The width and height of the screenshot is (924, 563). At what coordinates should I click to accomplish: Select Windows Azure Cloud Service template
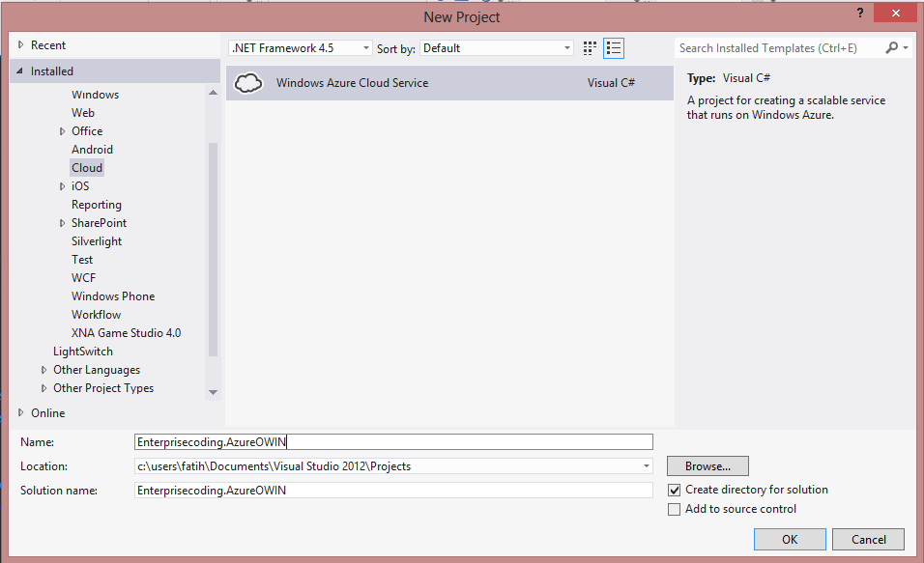coord(449,83)
